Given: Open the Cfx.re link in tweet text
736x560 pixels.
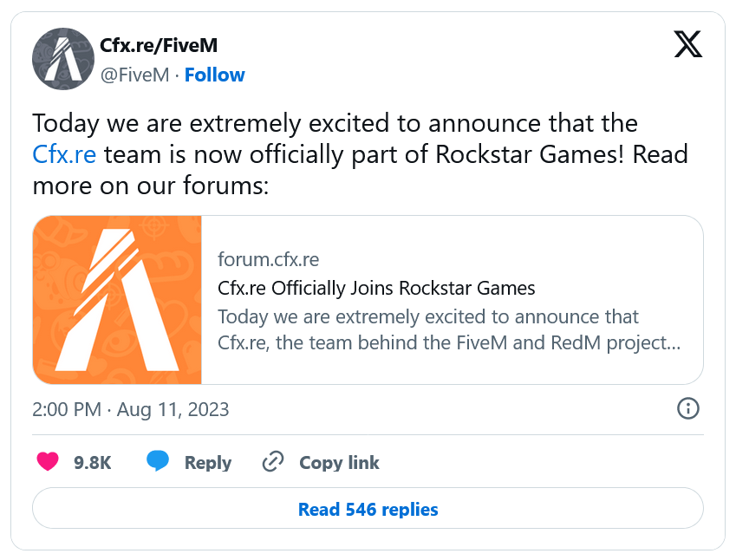Looking at the screenshot, I should point(63,155).
